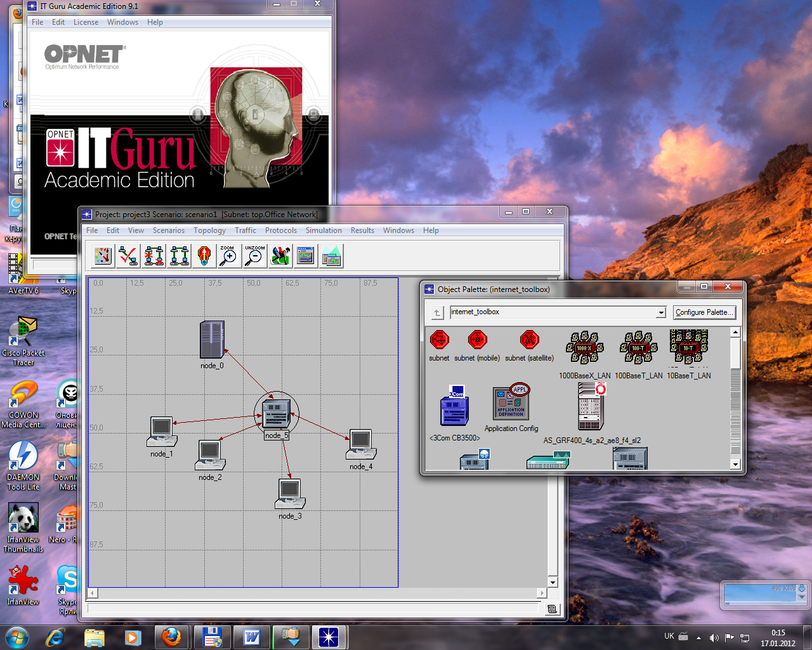
Task: Open the Topology menu
Action: click(x=209, y=230)
